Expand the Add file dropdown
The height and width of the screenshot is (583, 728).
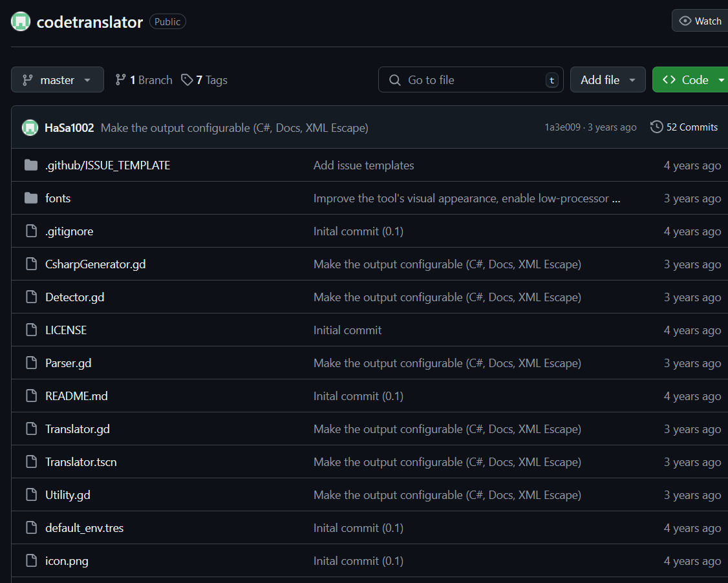[607, 80]
